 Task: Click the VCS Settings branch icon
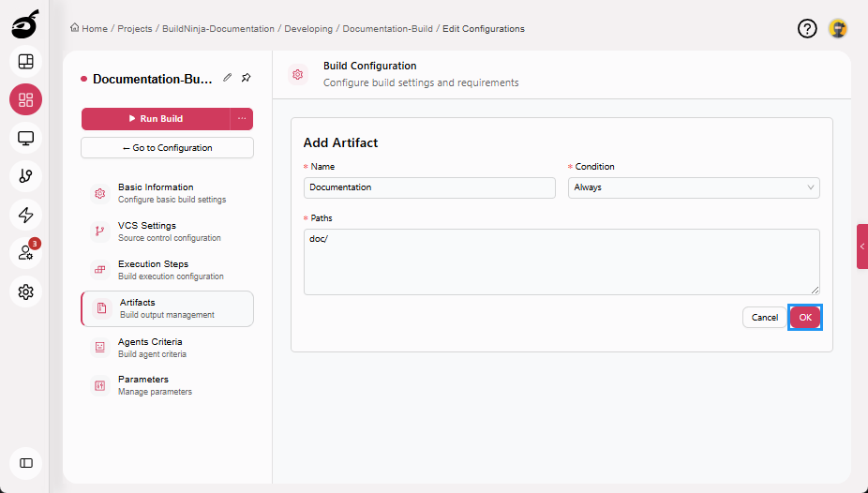[x=100, y=232]
